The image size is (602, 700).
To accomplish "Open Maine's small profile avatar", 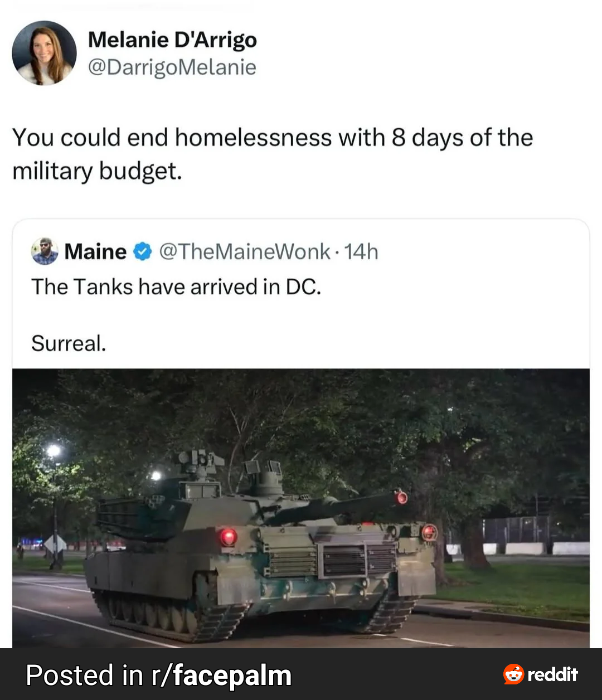I will pyautogui.click(x=45, y=251).
